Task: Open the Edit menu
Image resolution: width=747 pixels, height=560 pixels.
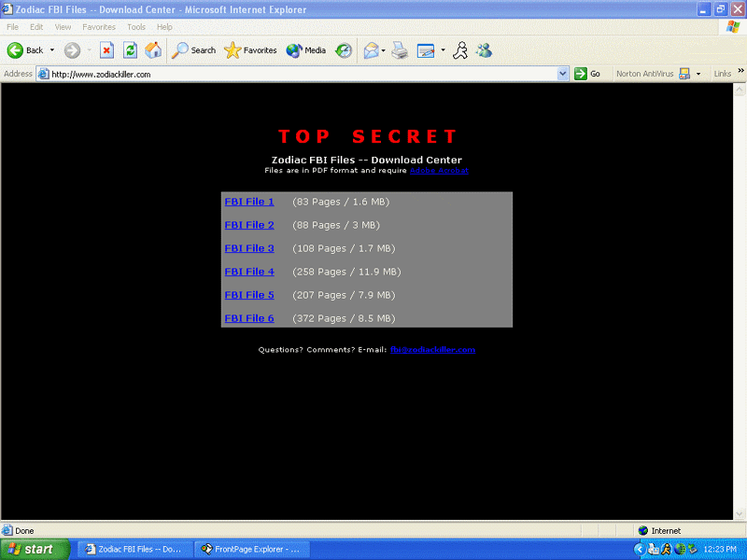Action: (x=36, y=27)
